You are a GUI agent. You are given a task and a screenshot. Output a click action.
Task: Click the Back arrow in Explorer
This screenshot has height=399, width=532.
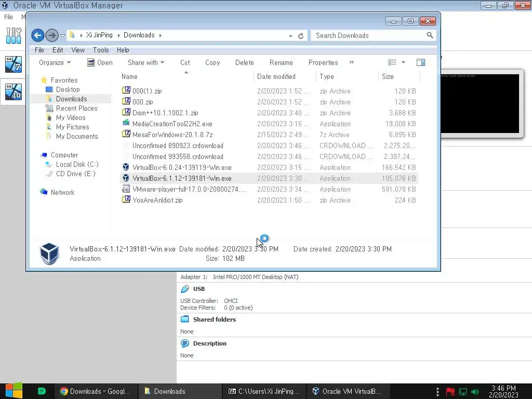click(37, 35)
